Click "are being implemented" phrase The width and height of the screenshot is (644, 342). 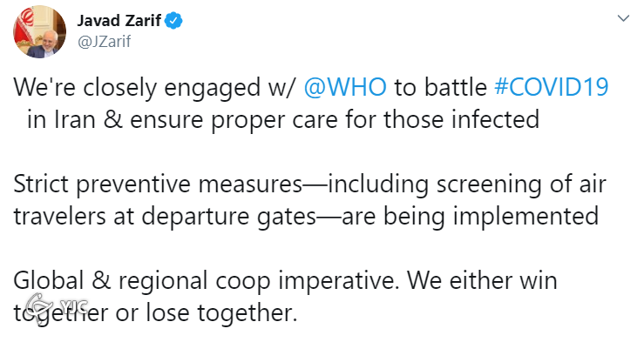point(470,217)
